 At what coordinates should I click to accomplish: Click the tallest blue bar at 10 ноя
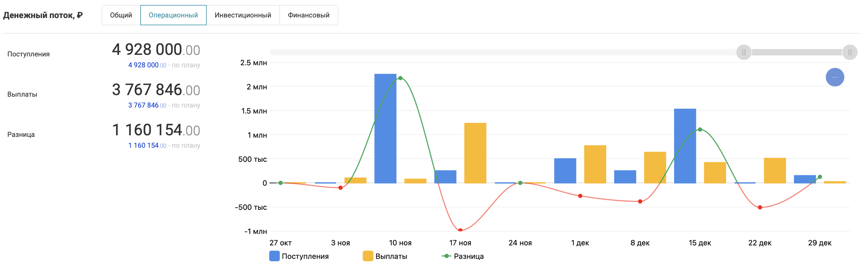tap(385, 128)
